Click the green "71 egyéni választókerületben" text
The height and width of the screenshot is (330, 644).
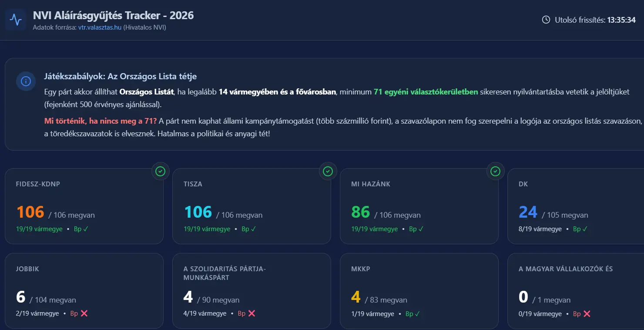pos(426,92)
